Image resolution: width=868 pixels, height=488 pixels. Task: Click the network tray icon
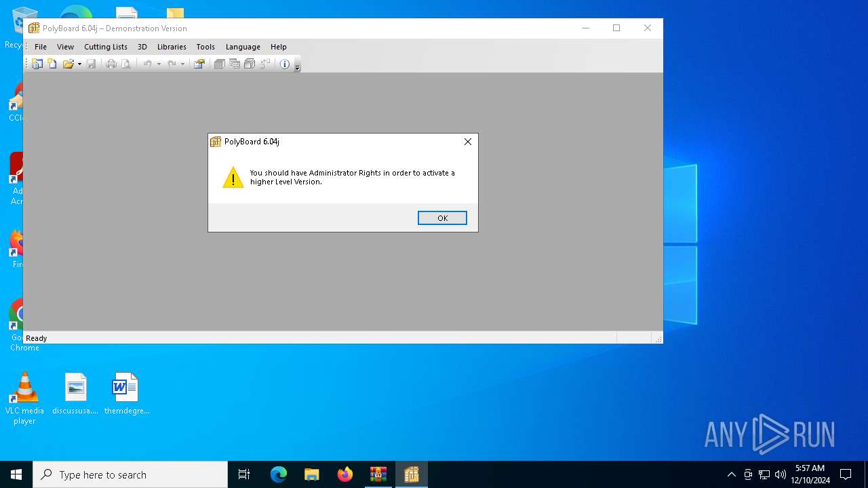tap(764, 474)
